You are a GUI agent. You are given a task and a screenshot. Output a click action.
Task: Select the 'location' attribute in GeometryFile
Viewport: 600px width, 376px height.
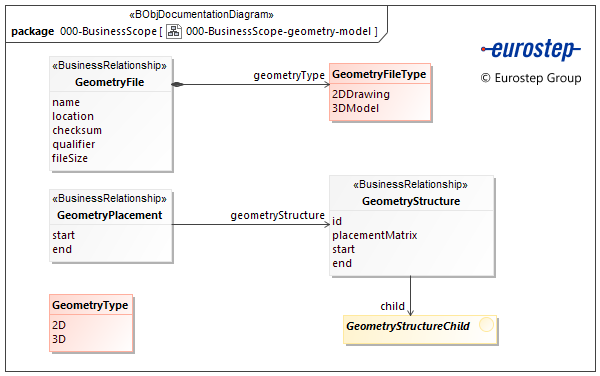(x=73, y=116)
